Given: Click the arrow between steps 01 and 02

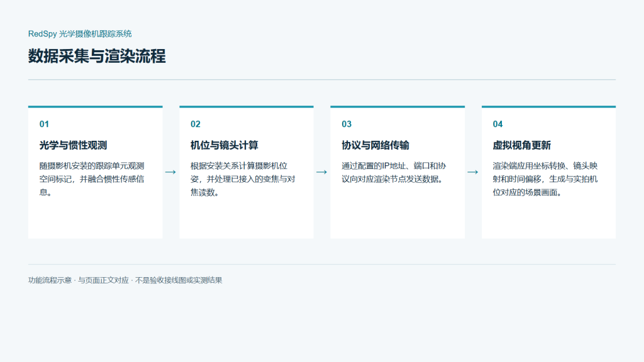Looking at the screenshot, I should coord(170,172).
